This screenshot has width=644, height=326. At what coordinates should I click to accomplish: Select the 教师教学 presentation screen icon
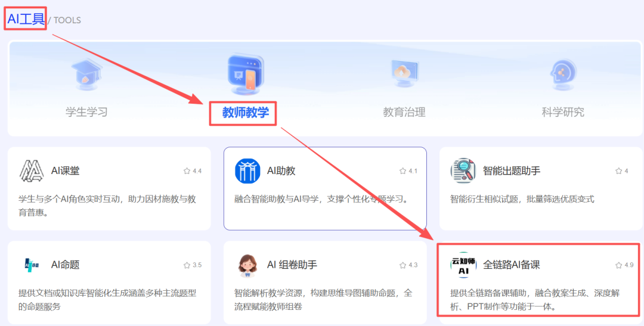click(x=246, y=74)
